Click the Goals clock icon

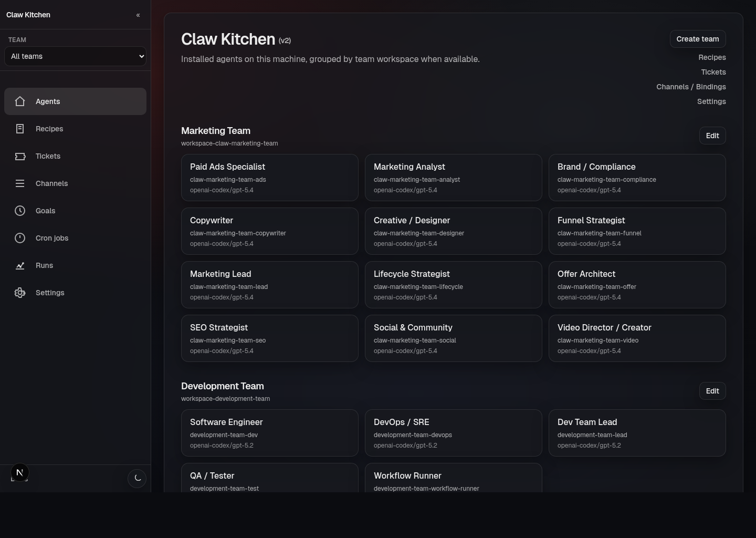tap(20, 211)
